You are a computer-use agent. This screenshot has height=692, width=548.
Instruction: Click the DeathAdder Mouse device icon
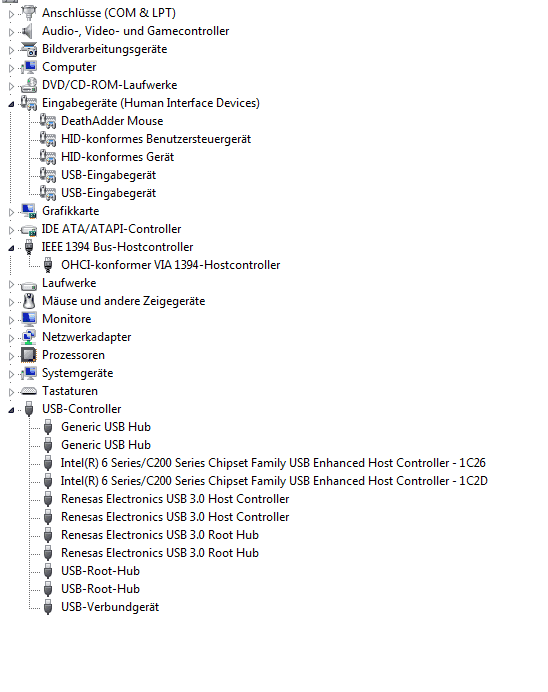48,121
